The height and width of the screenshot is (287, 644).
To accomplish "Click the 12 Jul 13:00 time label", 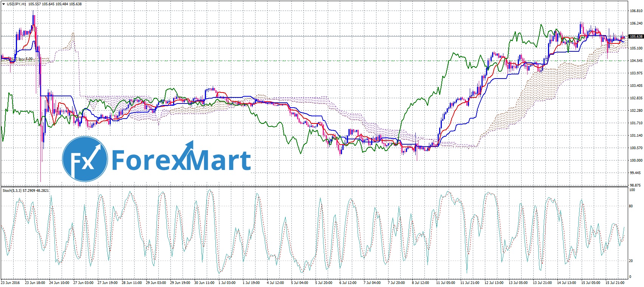I will (494, 282).
